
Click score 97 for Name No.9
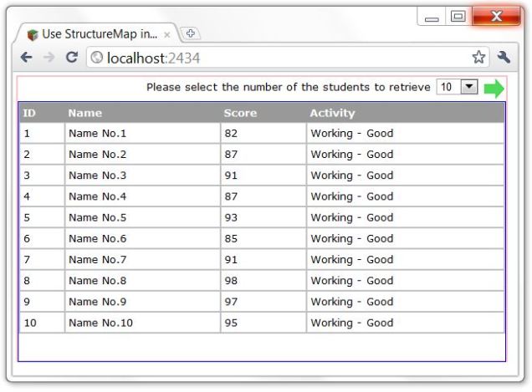263,302
